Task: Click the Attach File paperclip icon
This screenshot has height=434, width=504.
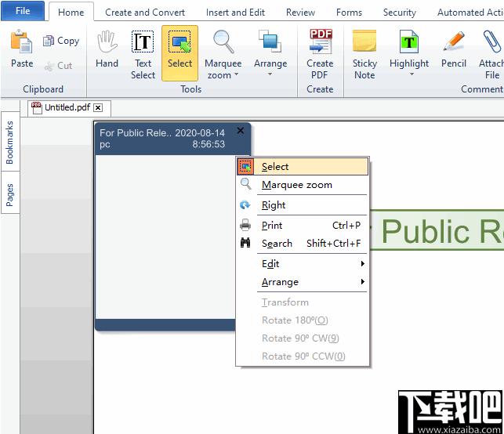Action: point(492,41)
